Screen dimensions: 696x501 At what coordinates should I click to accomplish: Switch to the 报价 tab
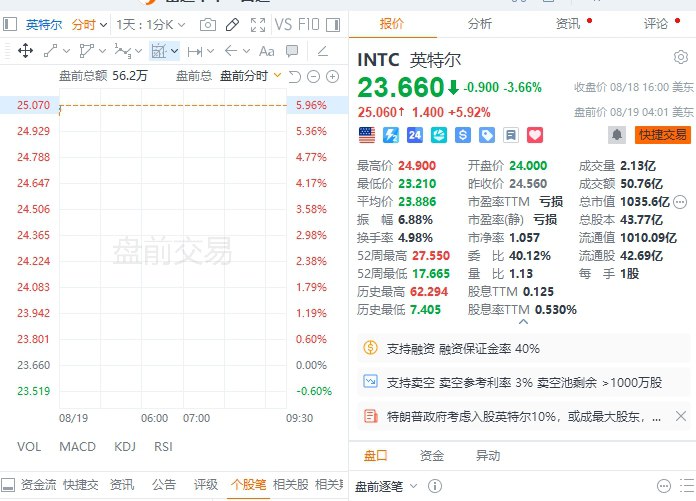392,24
